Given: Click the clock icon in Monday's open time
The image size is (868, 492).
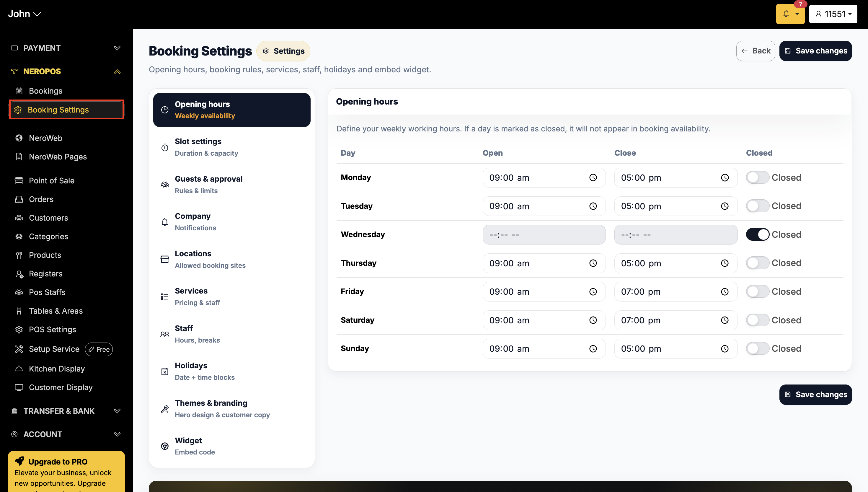Looking at the screenshot, I should point(593,178).
